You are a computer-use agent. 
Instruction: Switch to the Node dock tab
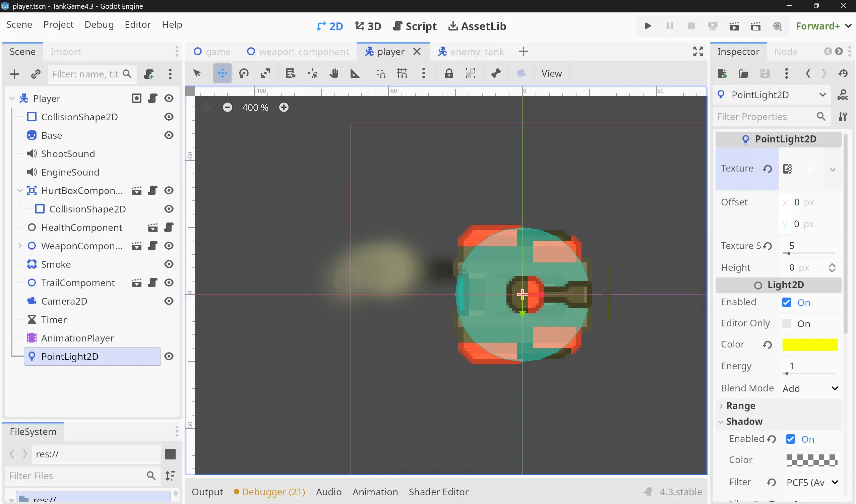click(786, 52)
